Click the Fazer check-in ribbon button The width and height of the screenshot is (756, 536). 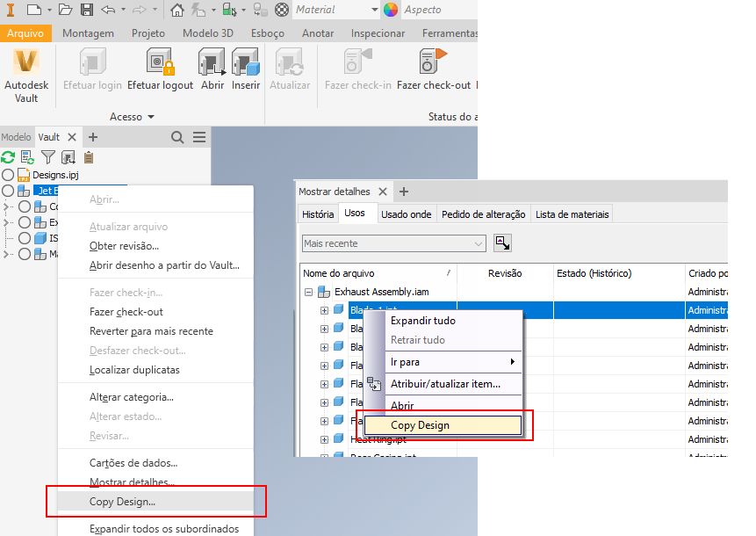pos(357,69)
